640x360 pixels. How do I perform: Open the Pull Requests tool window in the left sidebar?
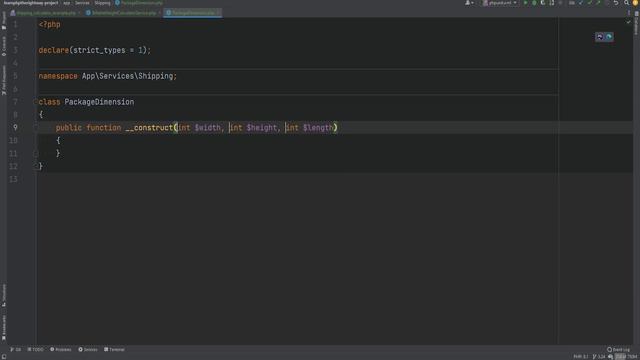point(4,80)
